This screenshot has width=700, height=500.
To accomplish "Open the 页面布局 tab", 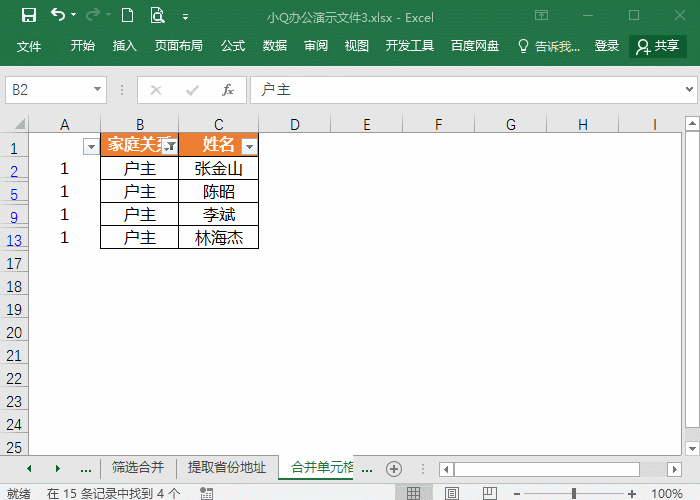I will (x=179, y=46).
